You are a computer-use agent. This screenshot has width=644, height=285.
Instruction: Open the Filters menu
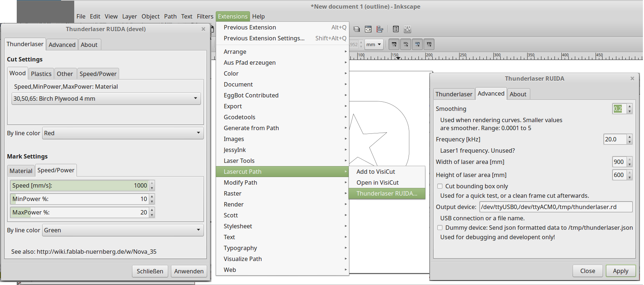205,16
